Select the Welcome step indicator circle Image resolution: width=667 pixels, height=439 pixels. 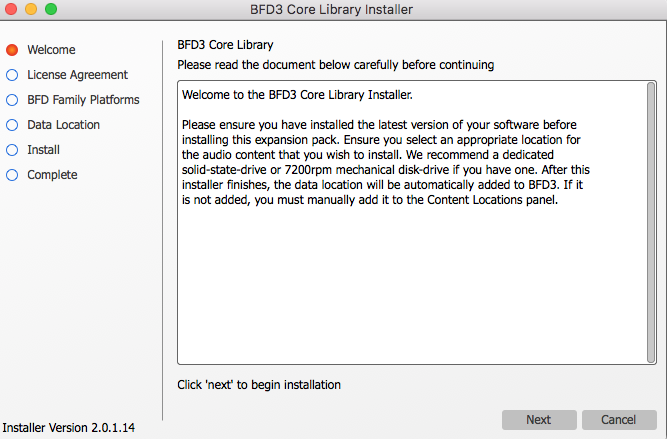pos(12,50)
